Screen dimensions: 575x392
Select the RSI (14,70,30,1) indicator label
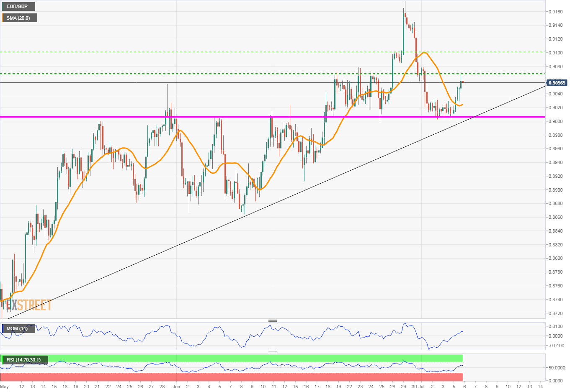tap(25, 360)
